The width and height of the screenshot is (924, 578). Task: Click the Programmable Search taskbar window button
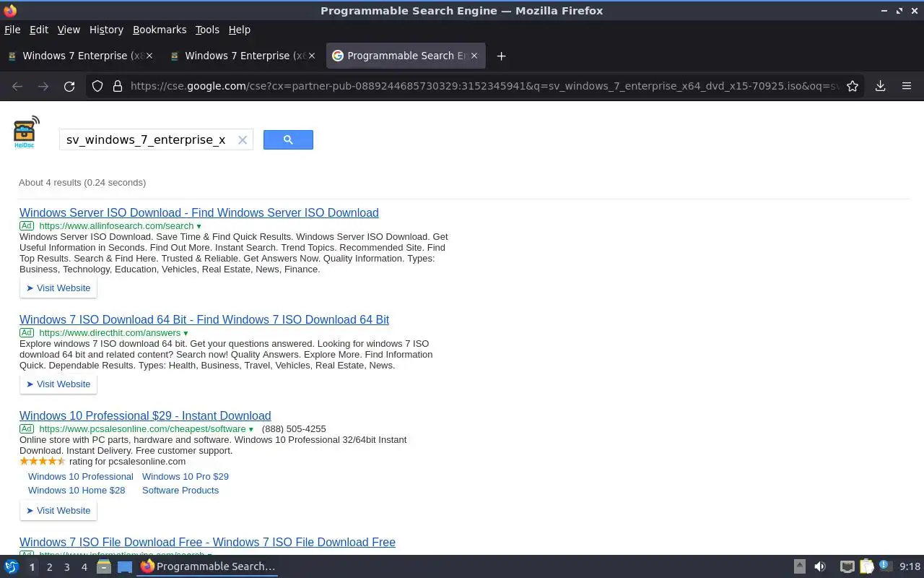pyautogui.click(x=208, y=566)
